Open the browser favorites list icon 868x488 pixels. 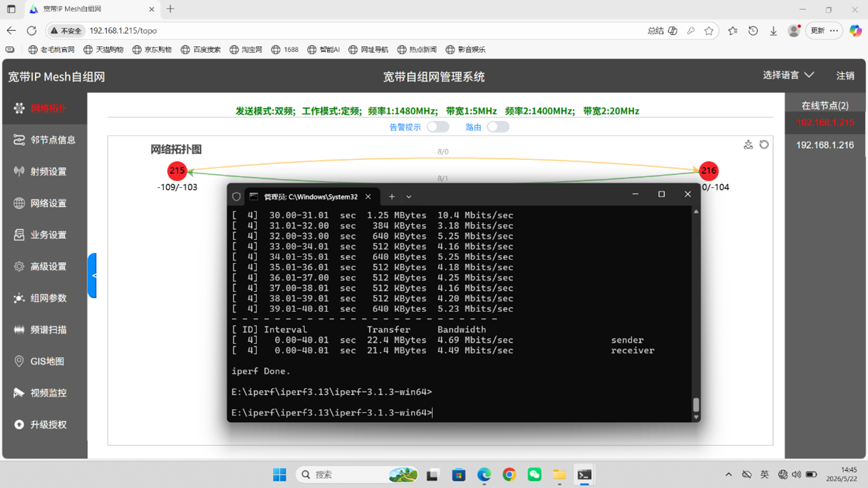tap(733, 31)
